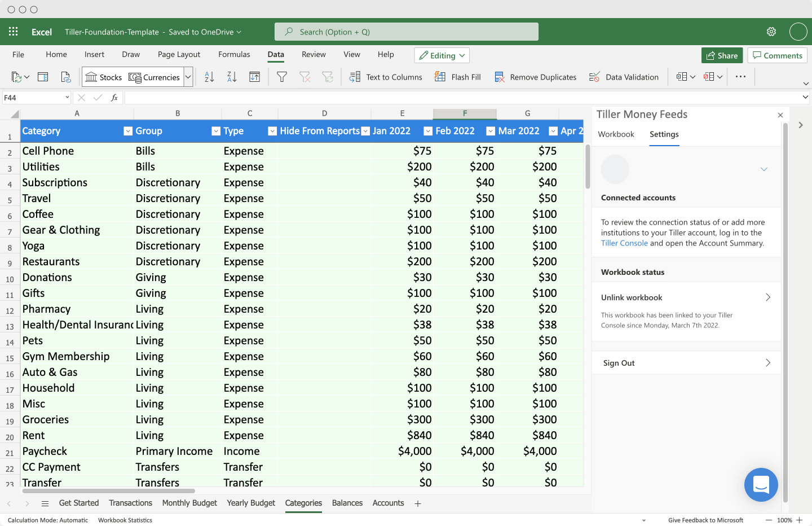812x526 pixels.
Task: Open the Type column filter dropdown
Action: tap(272, 131)
